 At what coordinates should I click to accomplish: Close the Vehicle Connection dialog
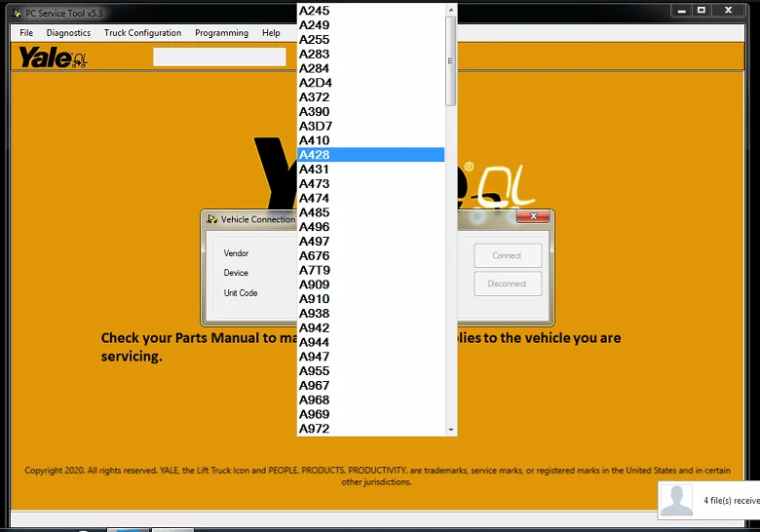533,216
